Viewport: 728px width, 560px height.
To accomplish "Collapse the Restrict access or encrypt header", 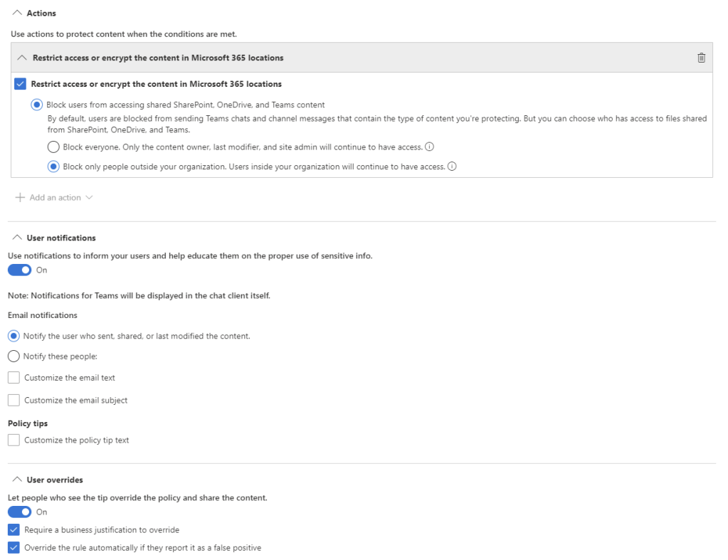I will [x=22, y=58].
